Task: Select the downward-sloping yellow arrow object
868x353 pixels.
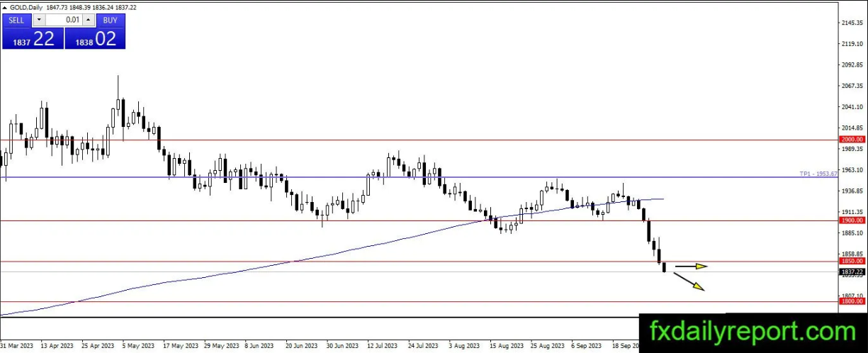Action: click(x=689, y=281)
